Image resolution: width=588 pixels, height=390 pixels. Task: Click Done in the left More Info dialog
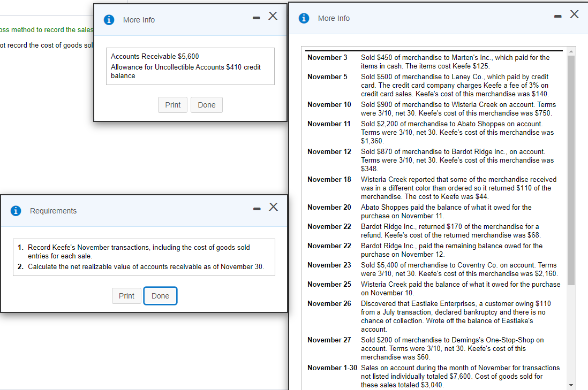206,104
